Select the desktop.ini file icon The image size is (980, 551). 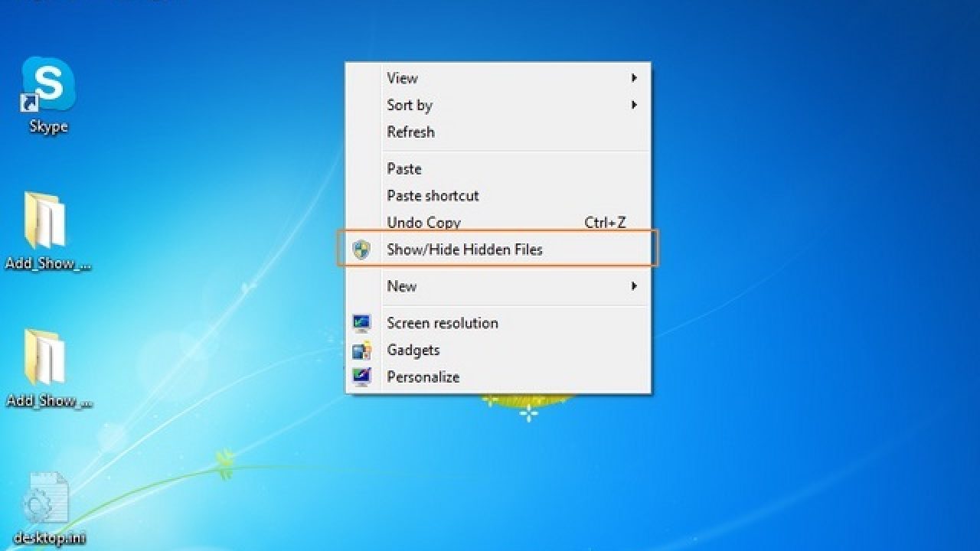tap(47, 499)
